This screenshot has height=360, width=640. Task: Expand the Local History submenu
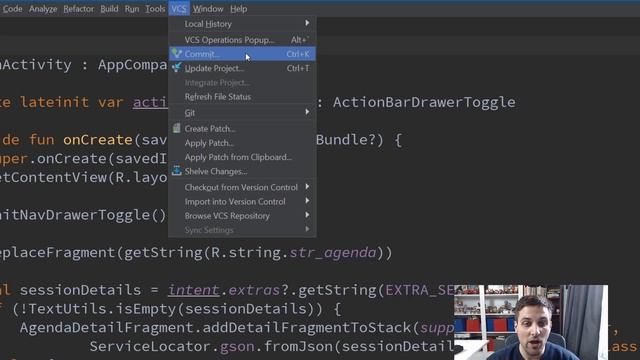(x=242, y=24)
